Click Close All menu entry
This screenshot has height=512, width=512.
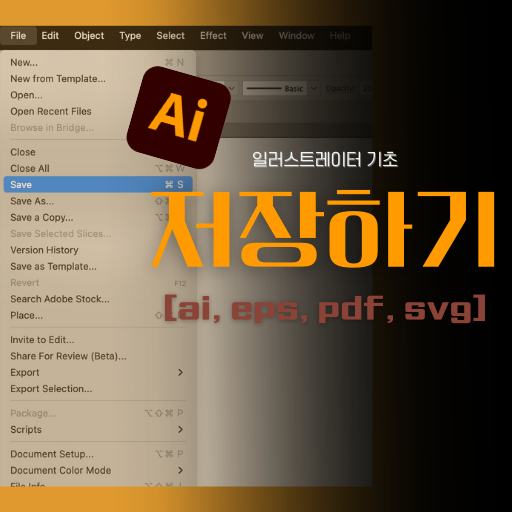[x=98, y=168]
